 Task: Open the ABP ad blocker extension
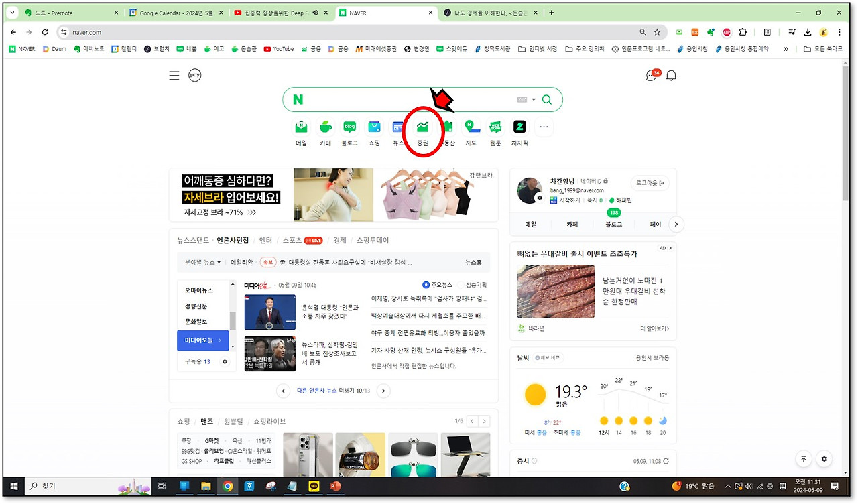(727, 32)
